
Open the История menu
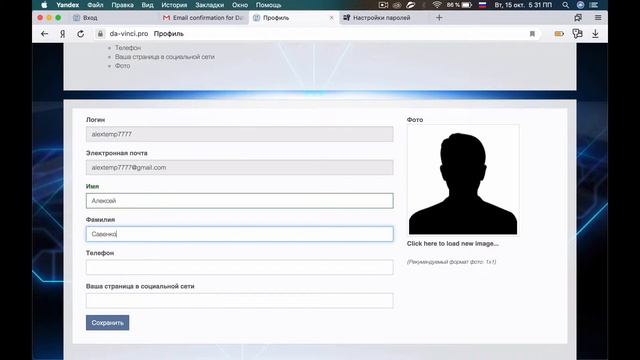click(x=174, y=5)
